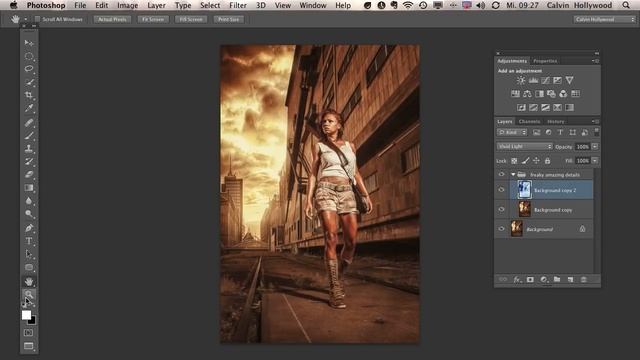Open the Image menu

pyautogui.click(x=127, y=5)
